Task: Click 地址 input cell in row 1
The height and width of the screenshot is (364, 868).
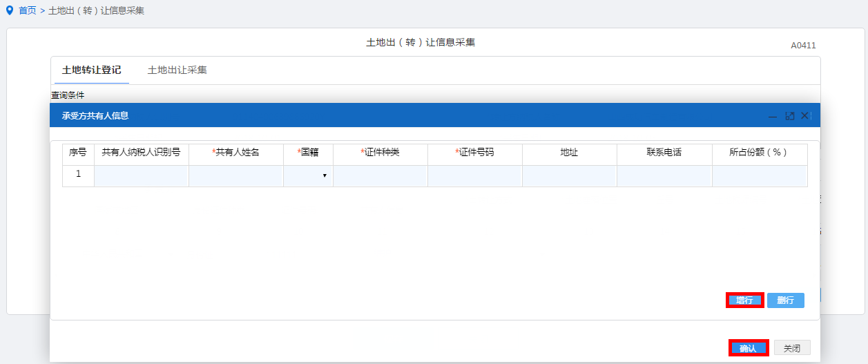Action: [x=570, y=176]
